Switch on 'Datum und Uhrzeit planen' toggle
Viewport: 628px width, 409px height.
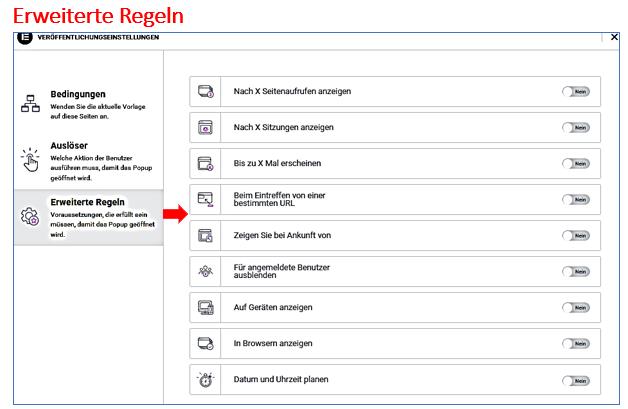576,380
